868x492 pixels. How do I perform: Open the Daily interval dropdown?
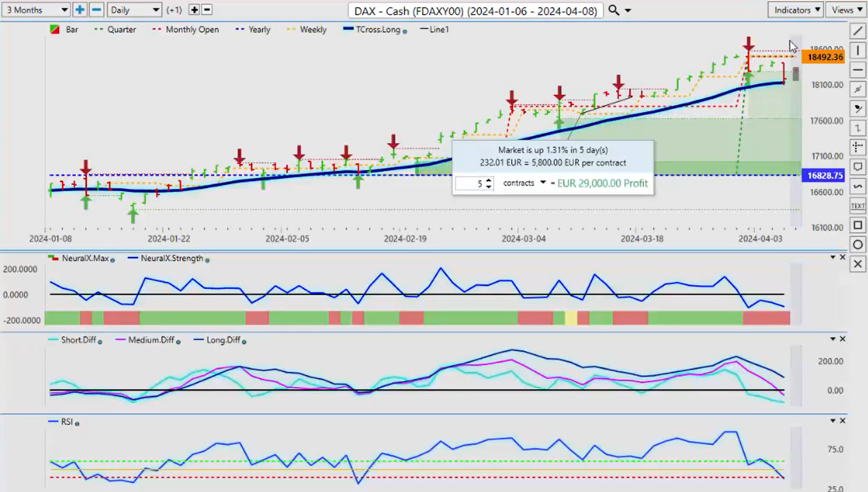click(134, 10)
